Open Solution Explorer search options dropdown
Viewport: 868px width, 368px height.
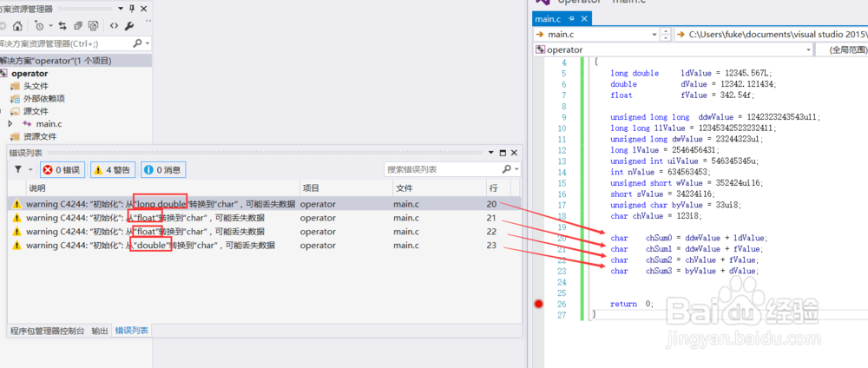(148, 43)
